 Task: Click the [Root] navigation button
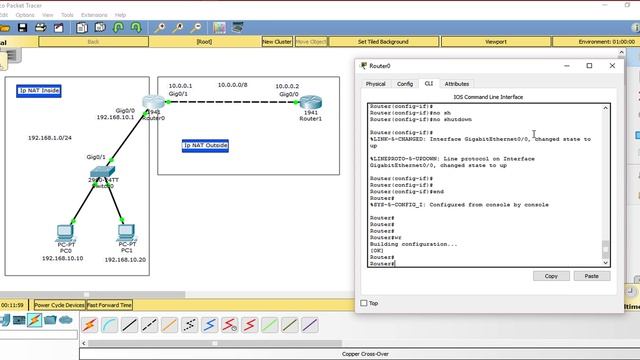[204, 42]
